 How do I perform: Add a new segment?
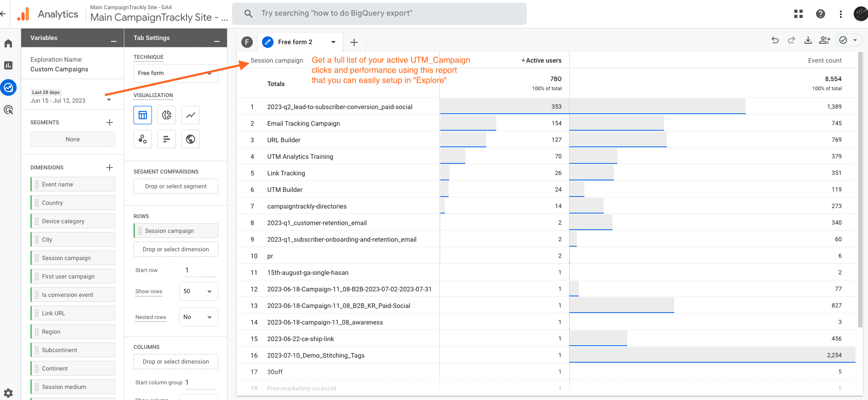click(110, 122)
